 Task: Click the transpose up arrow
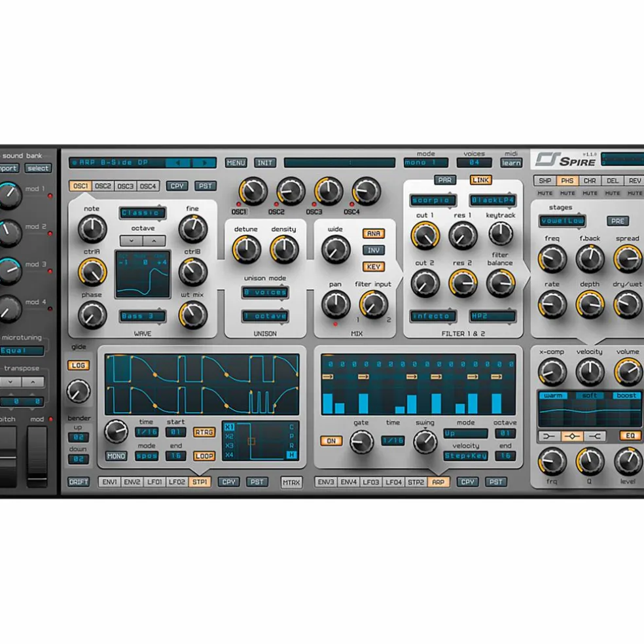[33, 382]
